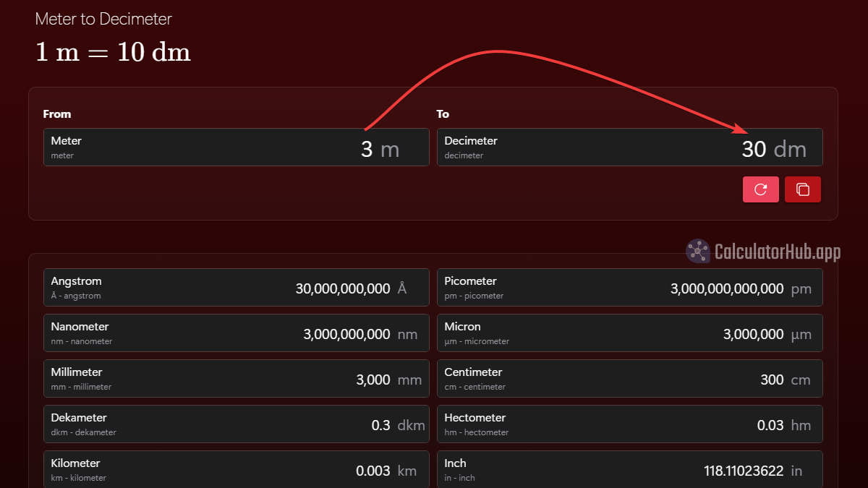Click the Nanometer result field

click(x=237, y=333)
